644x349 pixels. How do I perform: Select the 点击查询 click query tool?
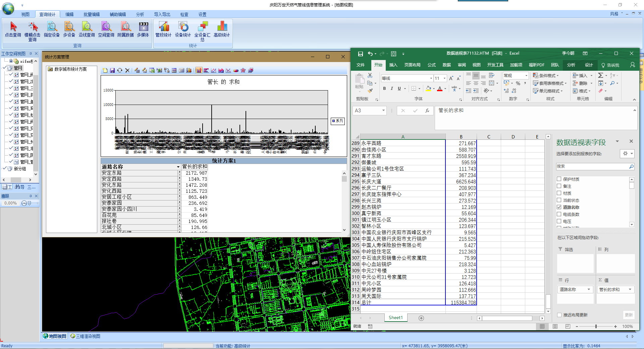click(13, 29)
